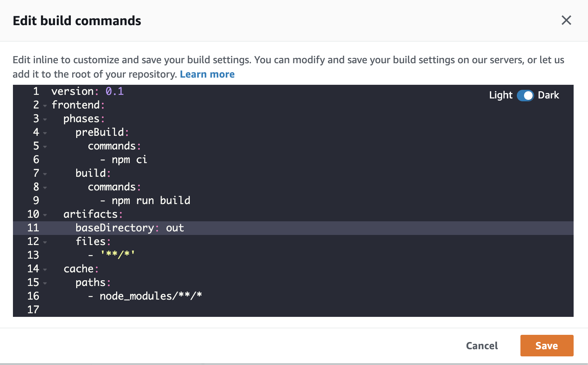Click the 'node_modules/**/*' cache path
588x365 pixels.
[151, 296]
